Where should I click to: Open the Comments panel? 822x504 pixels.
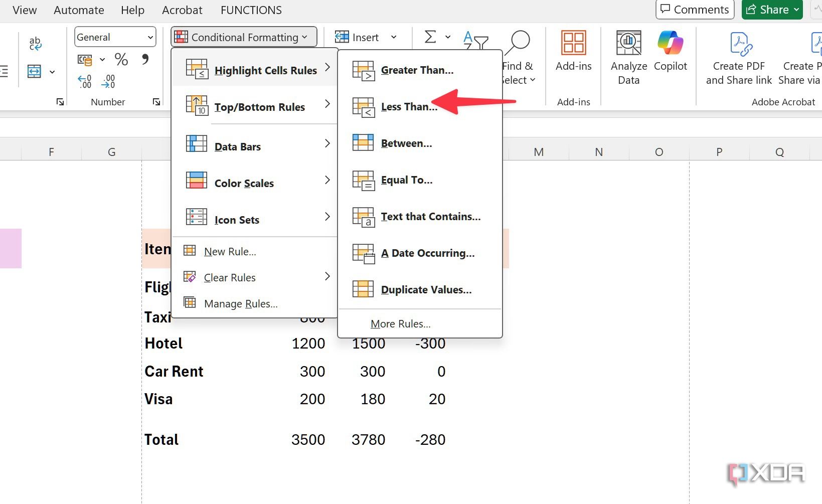[x=694, y=9]
